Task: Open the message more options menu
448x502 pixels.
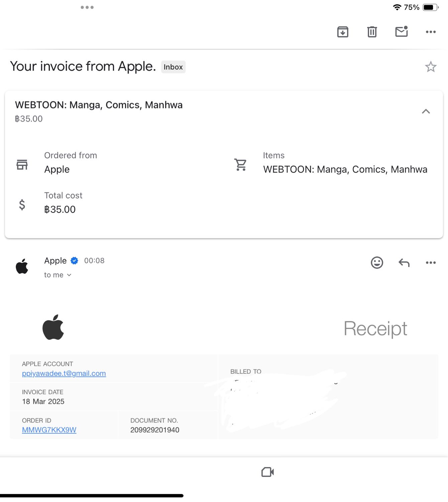Action: click(x=431, y=263)
